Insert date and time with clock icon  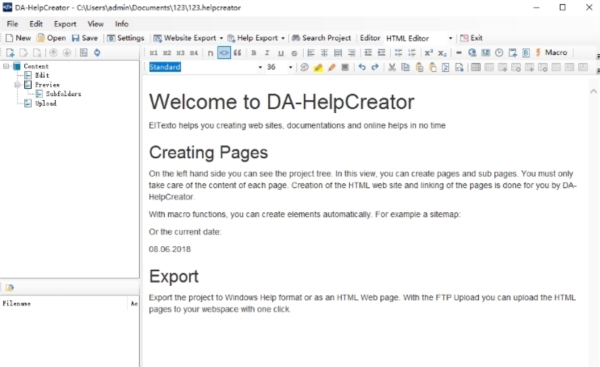499,53
